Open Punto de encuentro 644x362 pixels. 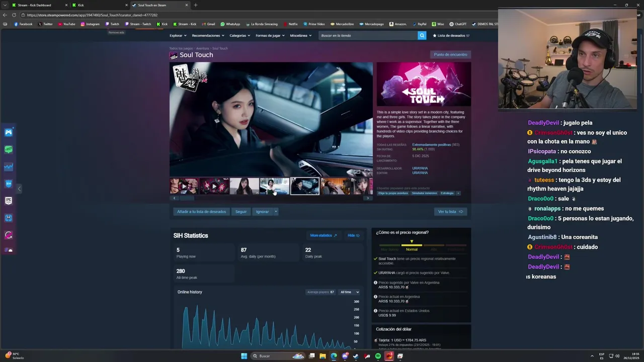450,54
